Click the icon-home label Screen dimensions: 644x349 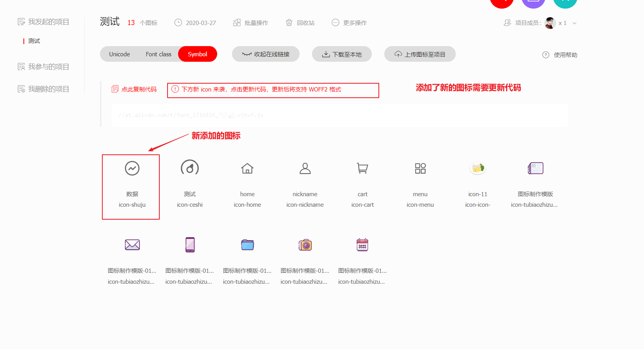pos(247,205)
